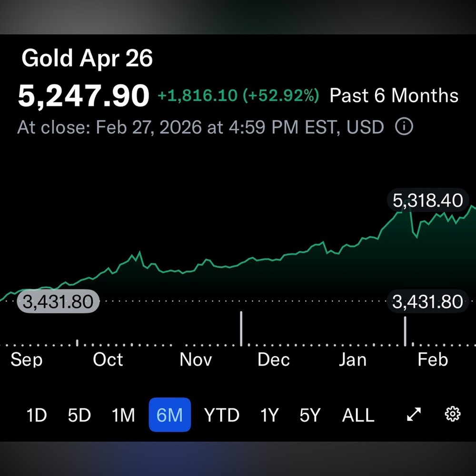Select the currently active 6M range
The image size is (476, 476).
click(170, 415)
